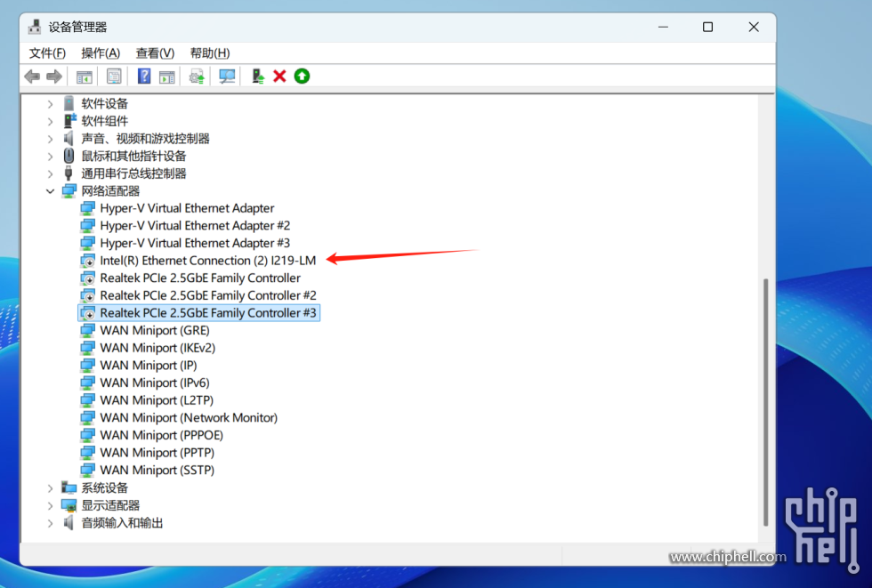Click the adapter icon of WAN Miniport (GRE)

pyautogui.click(x=88, y=331)
